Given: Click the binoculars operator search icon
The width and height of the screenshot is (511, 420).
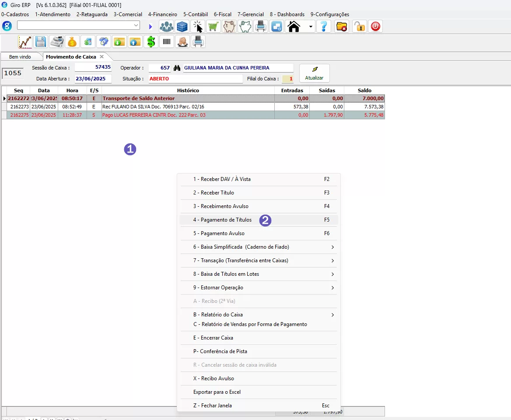Looking at the screenshot, I should [177, 68].
